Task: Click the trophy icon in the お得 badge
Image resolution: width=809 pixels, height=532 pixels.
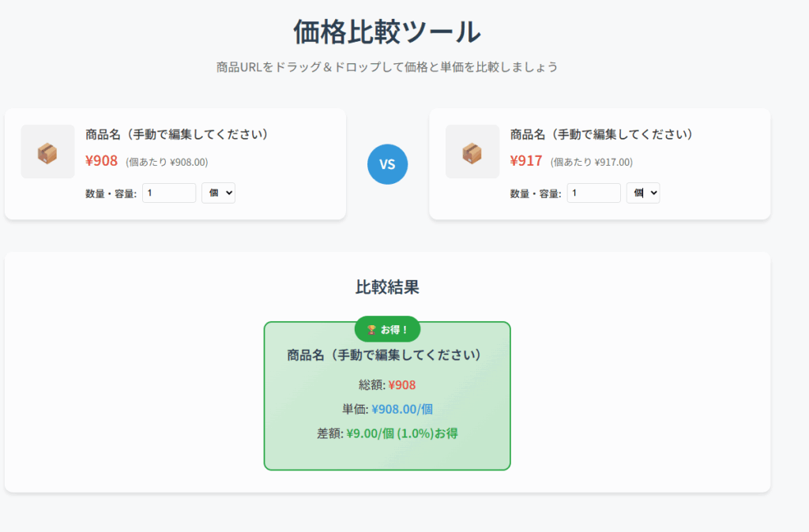Action: click(371, 329)
